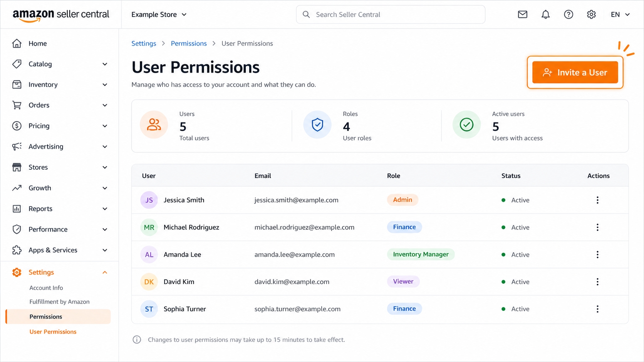This screenshot has width=644, height=362.
Task: Select Permissions in sidebar submenu
Action: 58,317
